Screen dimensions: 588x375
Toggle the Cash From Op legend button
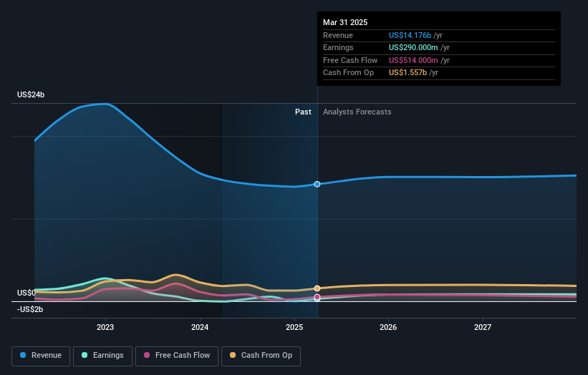pyautogui.click(x=261, y=356)
